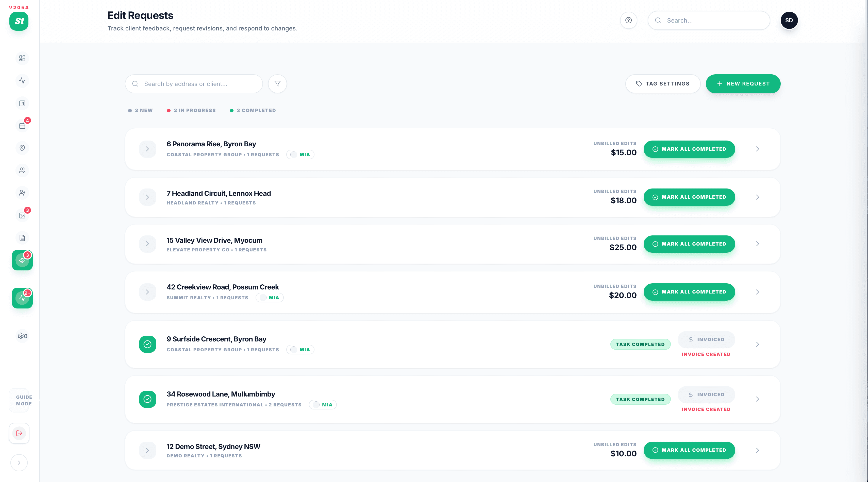Viewport: 868px width, 482px height.
Task: Open the green activity icon with 9+ badge
Action: [x=22, y=298]
